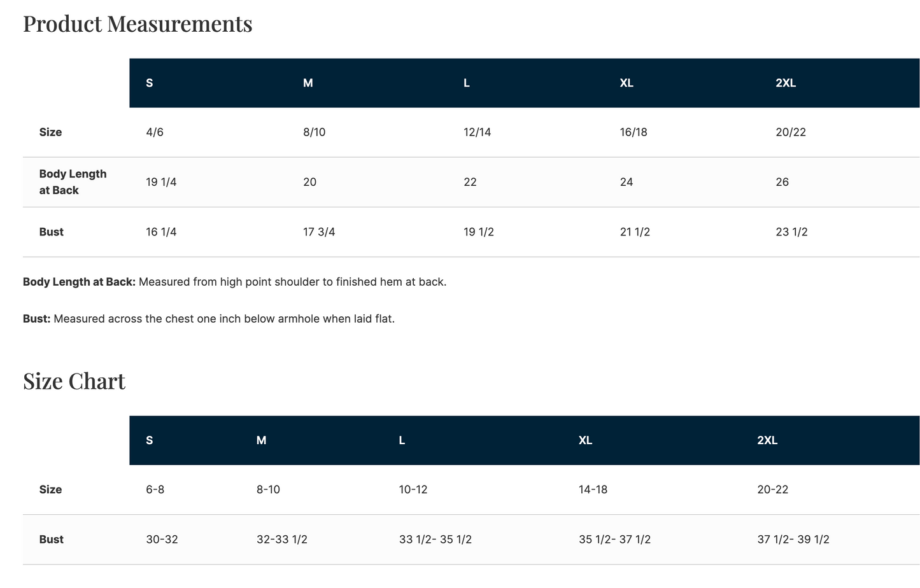Click the Product Measurements heading
Screen dimensions: 920x588
(x=138, y=24)
